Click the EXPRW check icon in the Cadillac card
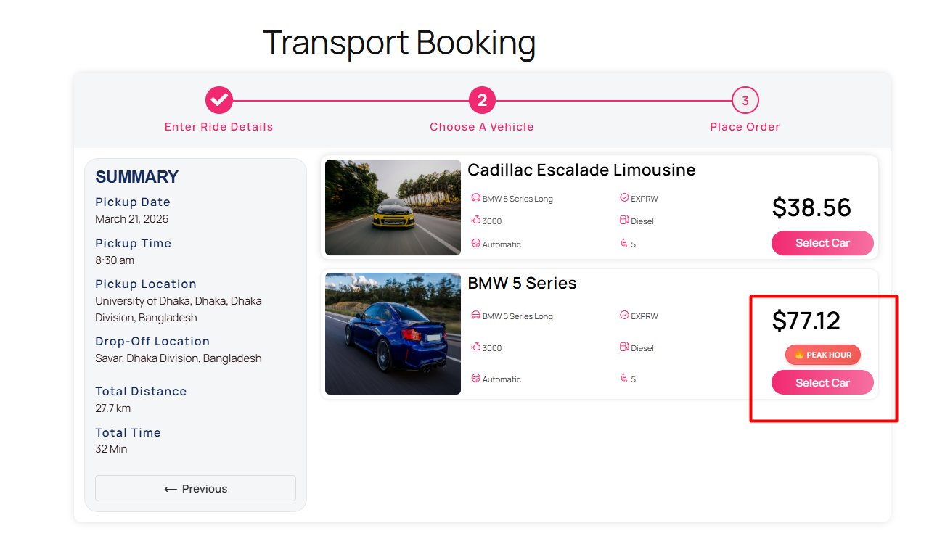The height and width of the screenshot is (560, 945). [624, 198]
